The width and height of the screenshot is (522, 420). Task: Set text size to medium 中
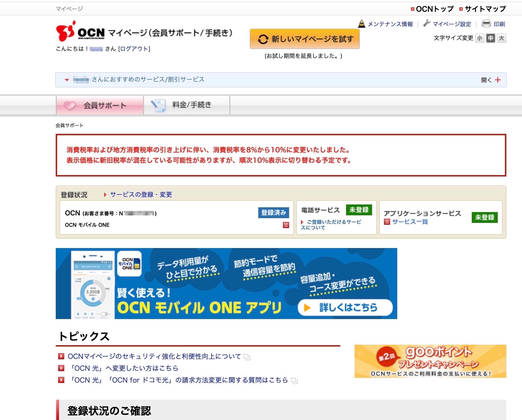pos(490,38)
